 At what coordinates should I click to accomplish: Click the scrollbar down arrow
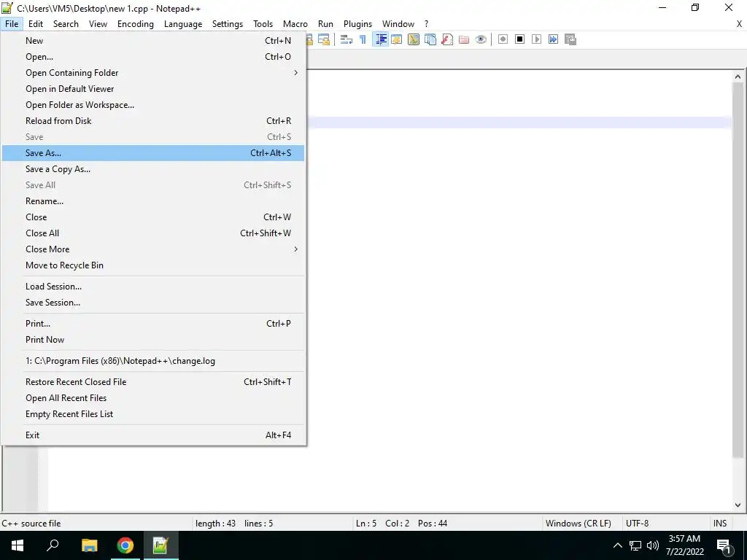(738, 505)
